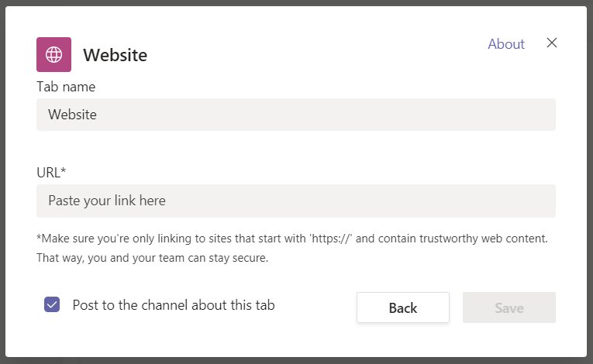Focus the URL field 'Paste your link here'
Screen dimensions: 593x364
point(296,201)
